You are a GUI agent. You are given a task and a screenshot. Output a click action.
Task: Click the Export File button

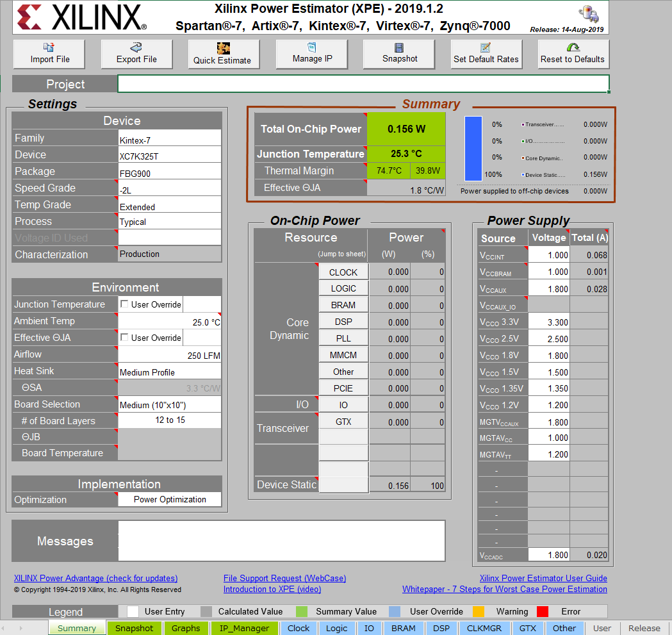(136, 54)
